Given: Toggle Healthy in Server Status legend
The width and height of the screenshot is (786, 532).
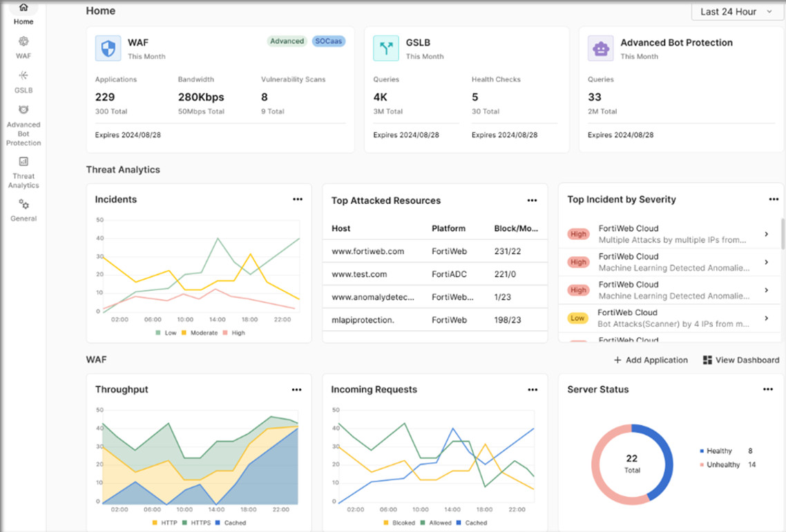Looking at the screenshot, I should coord(716,451).
